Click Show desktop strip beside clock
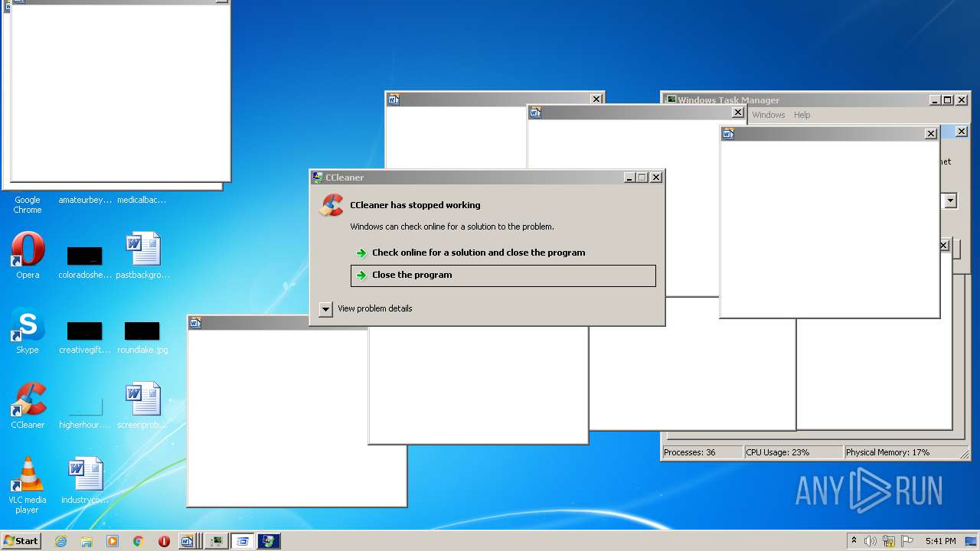This screenshot has width=980, height=551. pos(971,541)
